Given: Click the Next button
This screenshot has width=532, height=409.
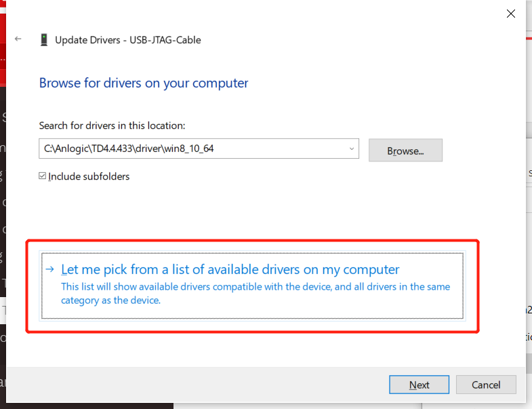Looking at the screenshot, I should click(x=419, y=385).
